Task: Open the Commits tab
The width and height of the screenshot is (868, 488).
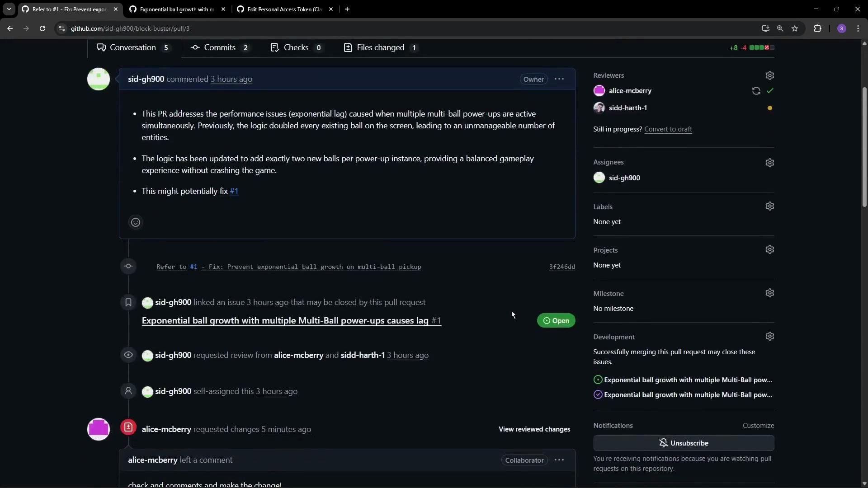Action: [x=220, y=47]
